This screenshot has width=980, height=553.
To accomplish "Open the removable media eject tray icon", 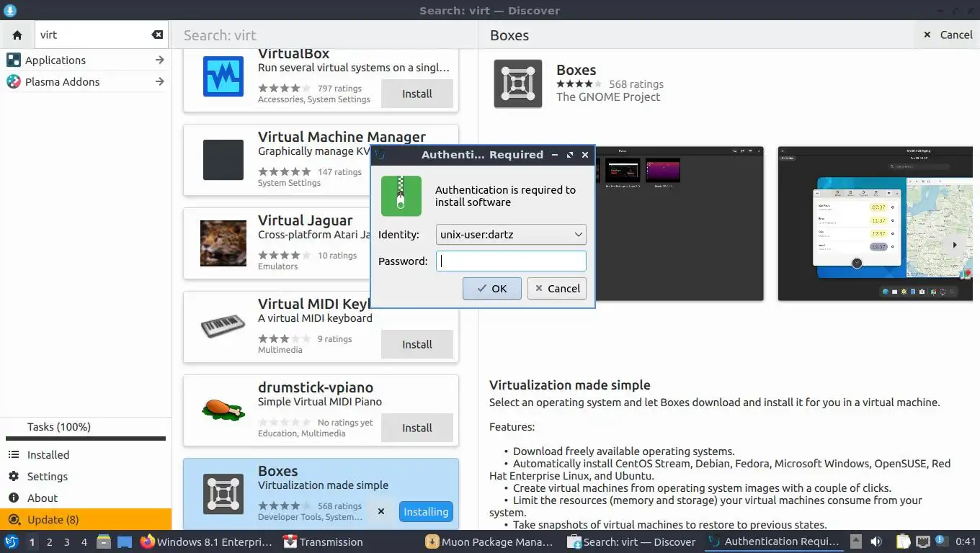I will click(x=855, y=541).
